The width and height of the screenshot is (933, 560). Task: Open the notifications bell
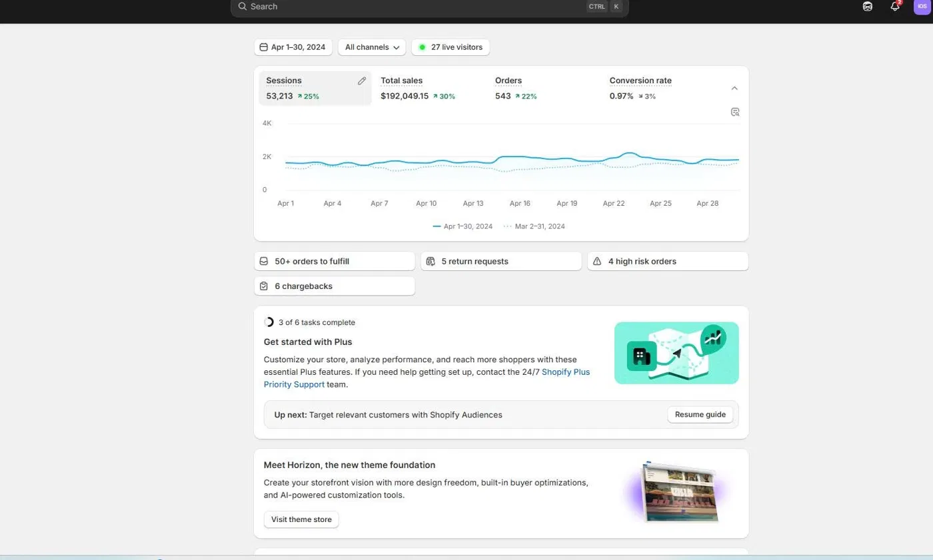895,6
